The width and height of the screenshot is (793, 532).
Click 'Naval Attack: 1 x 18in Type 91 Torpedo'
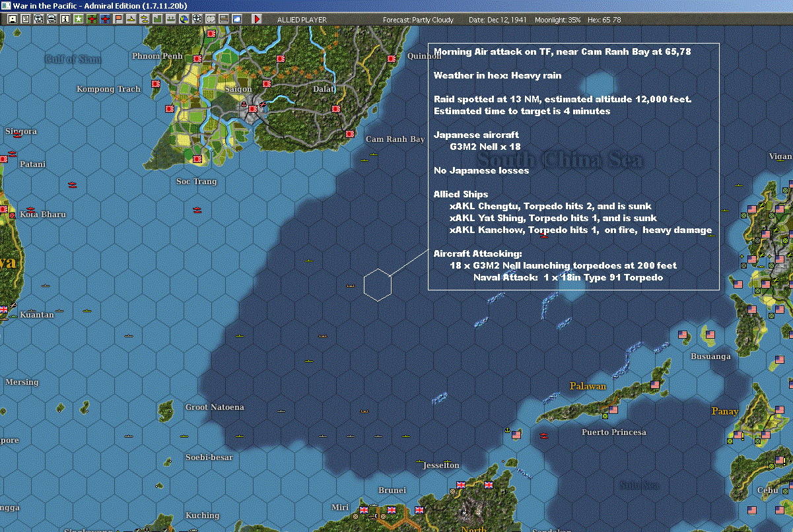pos(568,277)
